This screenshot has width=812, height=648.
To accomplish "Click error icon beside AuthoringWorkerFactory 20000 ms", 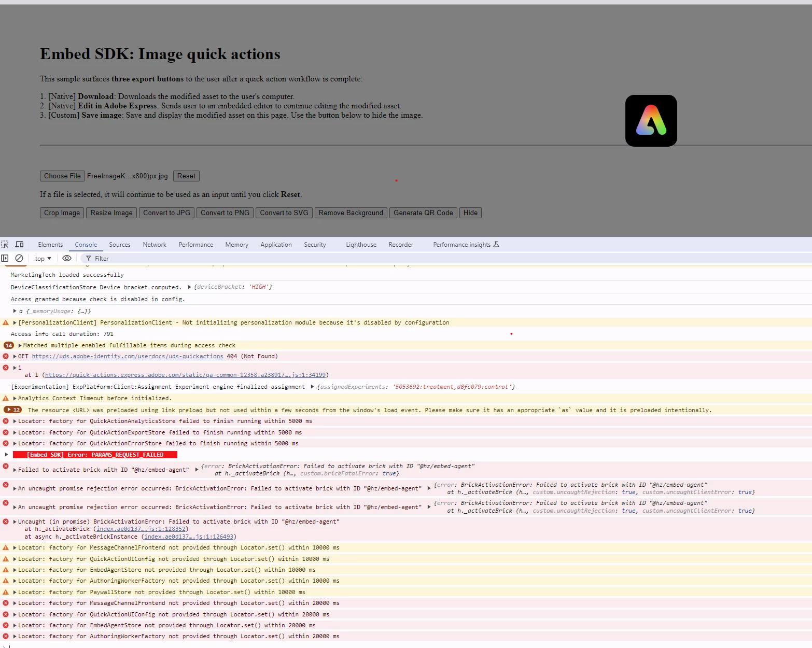I will click(x=6, y=637).
